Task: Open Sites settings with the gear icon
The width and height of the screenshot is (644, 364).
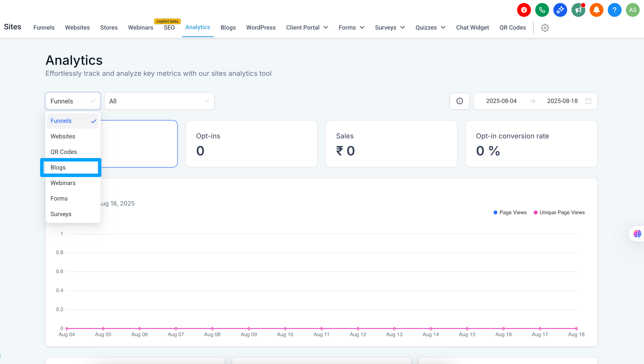Action: click(545, 27)
